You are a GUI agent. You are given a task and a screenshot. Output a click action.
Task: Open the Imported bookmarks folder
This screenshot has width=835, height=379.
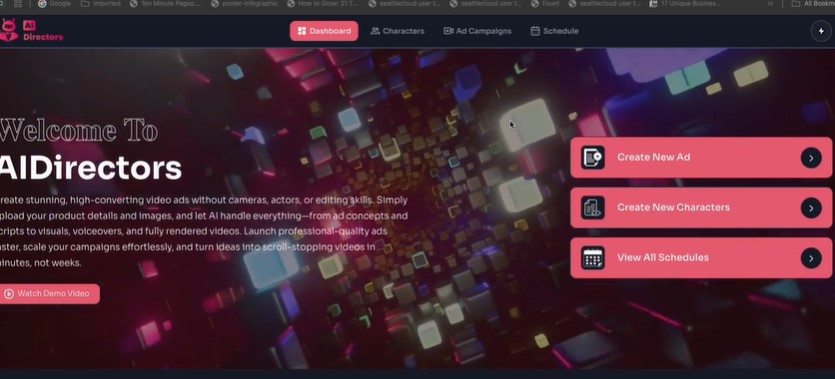101,4
